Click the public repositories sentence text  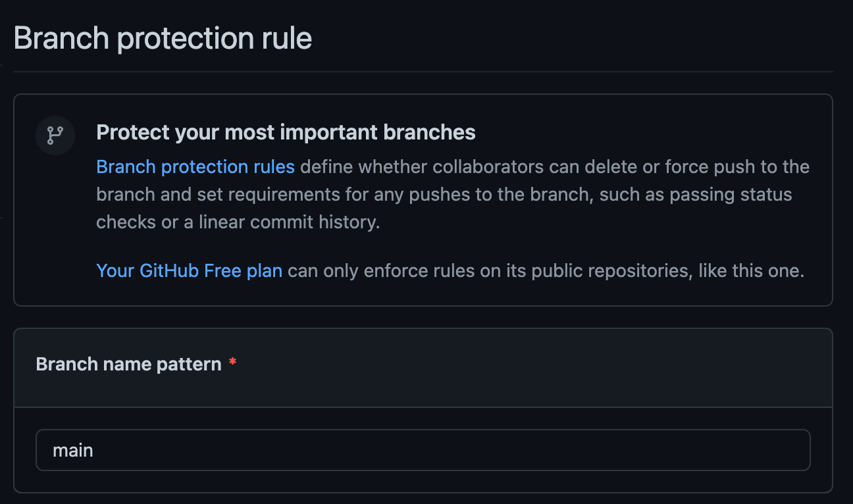(x=544, y=270)
